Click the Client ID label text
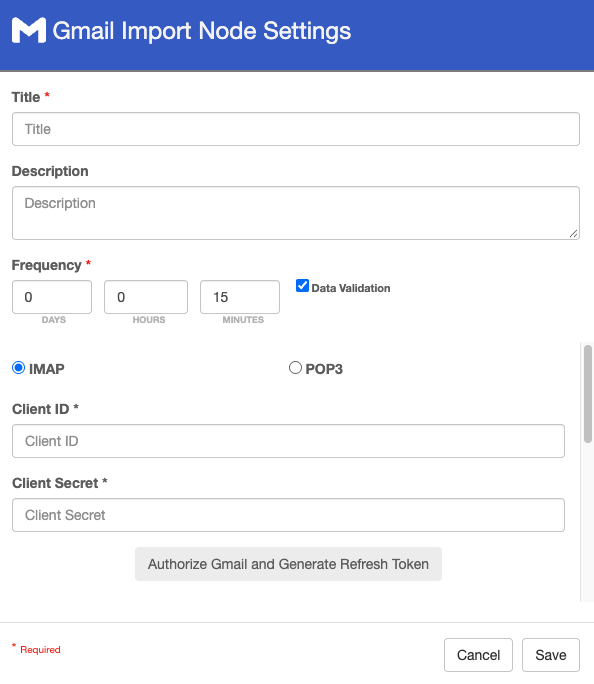 coord(41,409)
